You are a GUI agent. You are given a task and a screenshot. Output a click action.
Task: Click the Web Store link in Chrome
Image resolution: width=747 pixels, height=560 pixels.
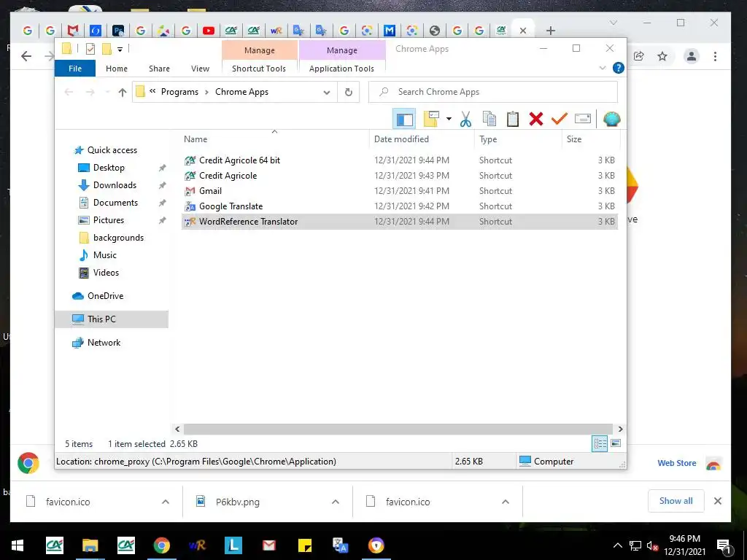coord(676,463)
